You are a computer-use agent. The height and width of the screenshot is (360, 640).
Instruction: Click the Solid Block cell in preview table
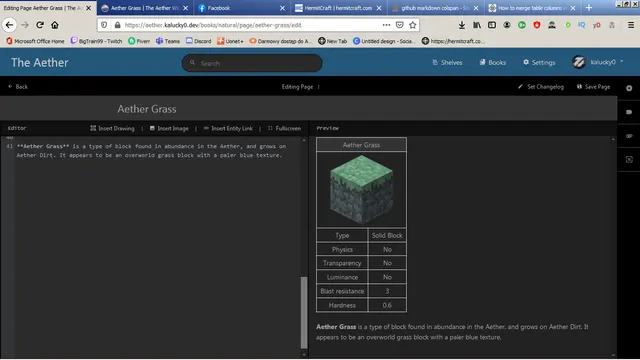pyautogui.click(x=387, y=236)
